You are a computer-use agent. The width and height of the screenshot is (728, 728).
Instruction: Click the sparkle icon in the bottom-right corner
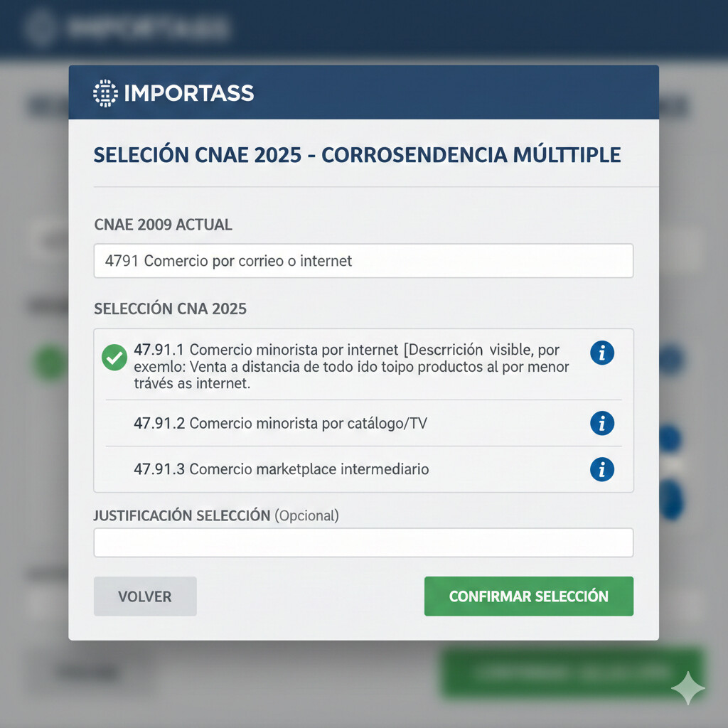click(687, 687)
